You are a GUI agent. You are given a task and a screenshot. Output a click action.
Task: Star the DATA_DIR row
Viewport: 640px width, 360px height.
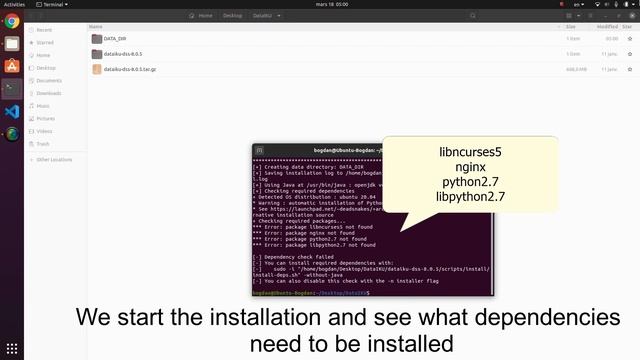click(630, 39)
